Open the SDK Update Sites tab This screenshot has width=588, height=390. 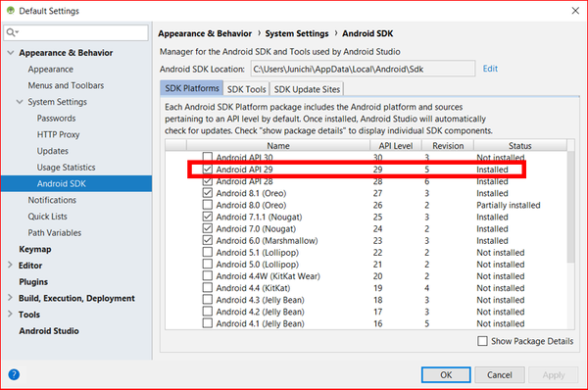coord(307,89)
